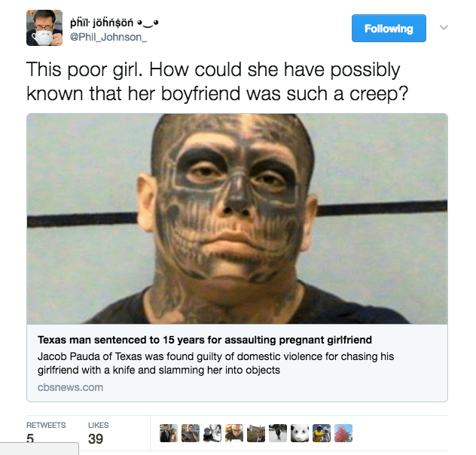This screenshot has width=476, height=455.
Task: Open liker avatar of person walking in snow
Action: coord(278,433)
